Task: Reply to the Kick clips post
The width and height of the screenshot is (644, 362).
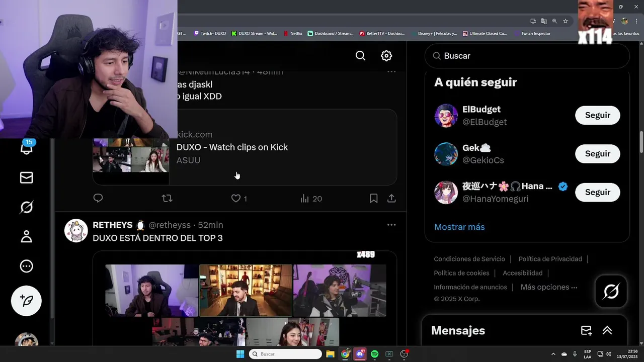Action: pyautogui.click(x=98, y=198)
